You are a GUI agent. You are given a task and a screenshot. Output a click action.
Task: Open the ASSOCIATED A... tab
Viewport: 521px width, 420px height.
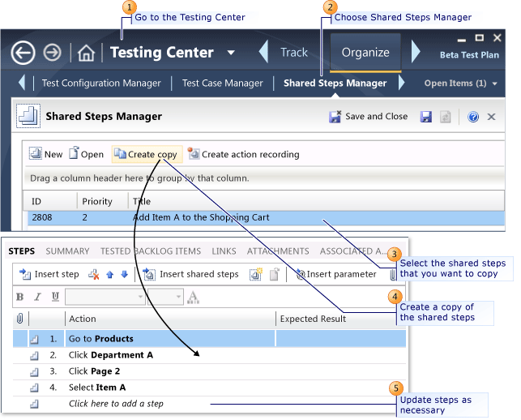pyautogui.click(x=353, y=251)
